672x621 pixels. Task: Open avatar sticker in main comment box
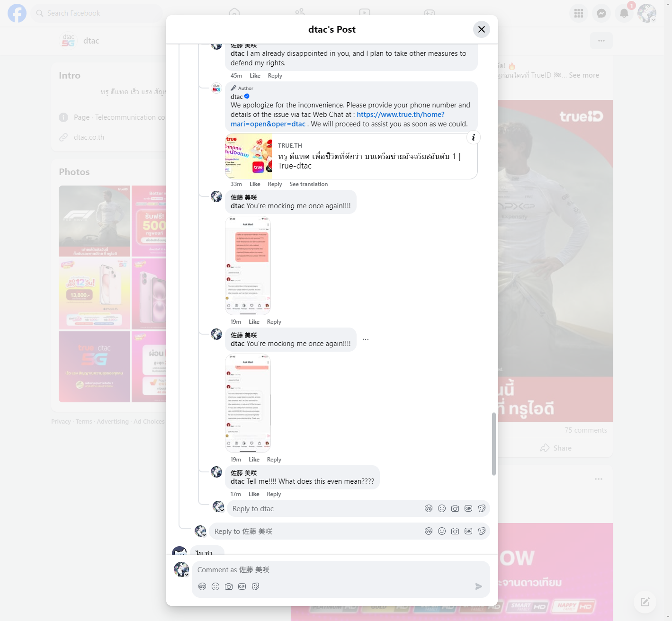click(202, 586)
